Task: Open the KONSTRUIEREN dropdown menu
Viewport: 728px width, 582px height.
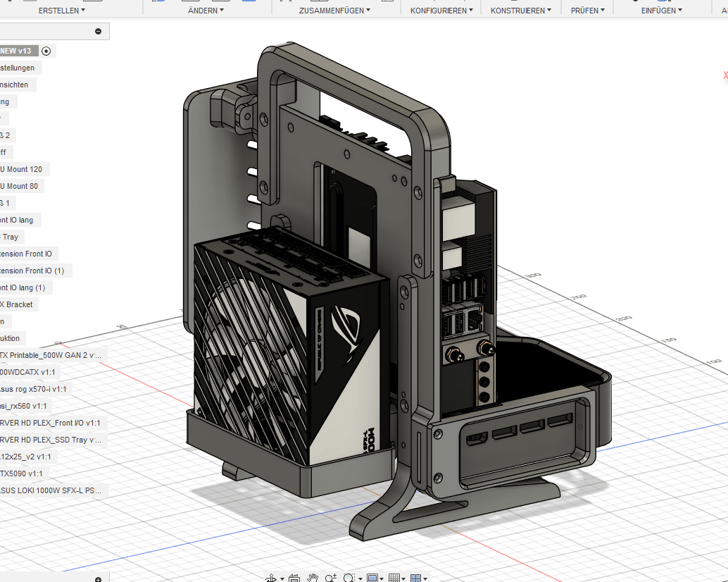Action: pos(521,11)
